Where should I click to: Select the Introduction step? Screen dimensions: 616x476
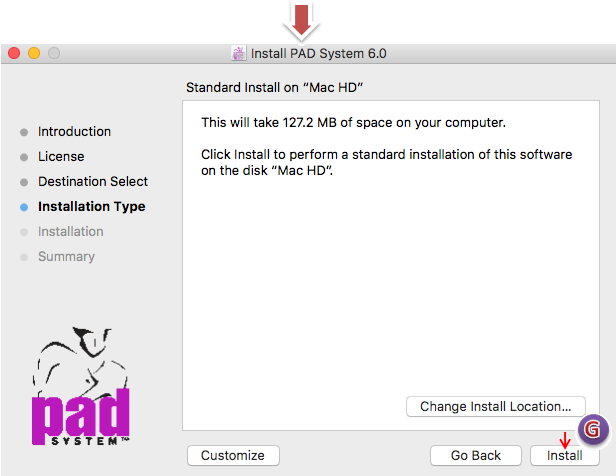pos(74,132)
